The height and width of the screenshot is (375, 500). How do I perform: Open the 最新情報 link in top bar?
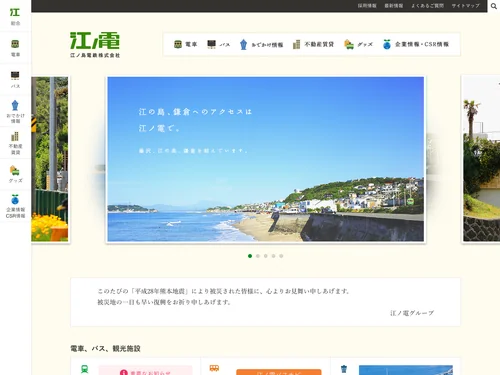click(x=394, y=6)
